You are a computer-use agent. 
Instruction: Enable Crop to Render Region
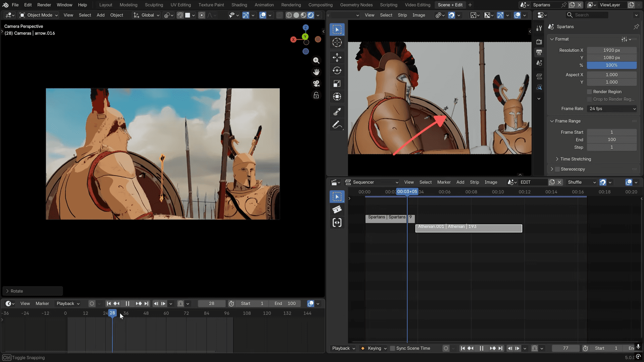point(590,99)
